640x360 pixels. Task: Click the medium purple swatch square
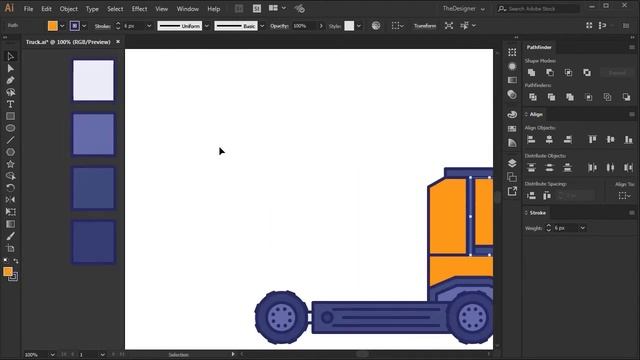[x=93, y=134]
